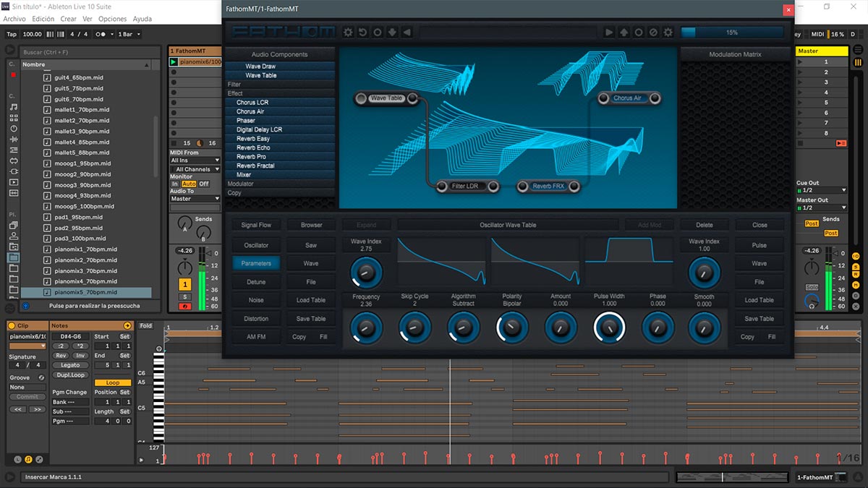Image resolution: width=868 pixels, height=488 pixels.
Task: Open the Audio Effects category in browser
Action: (x=14, y=140)
